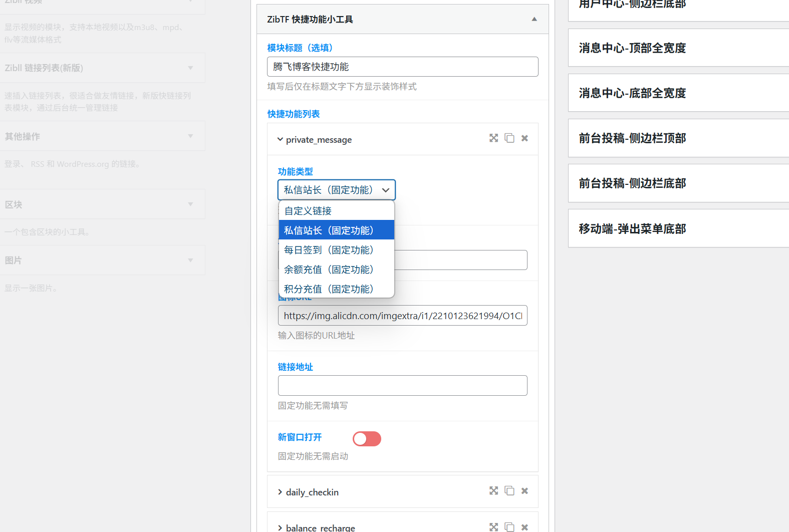Click the 功能类型 label
The image size is (789, 532).
point(296,172)
